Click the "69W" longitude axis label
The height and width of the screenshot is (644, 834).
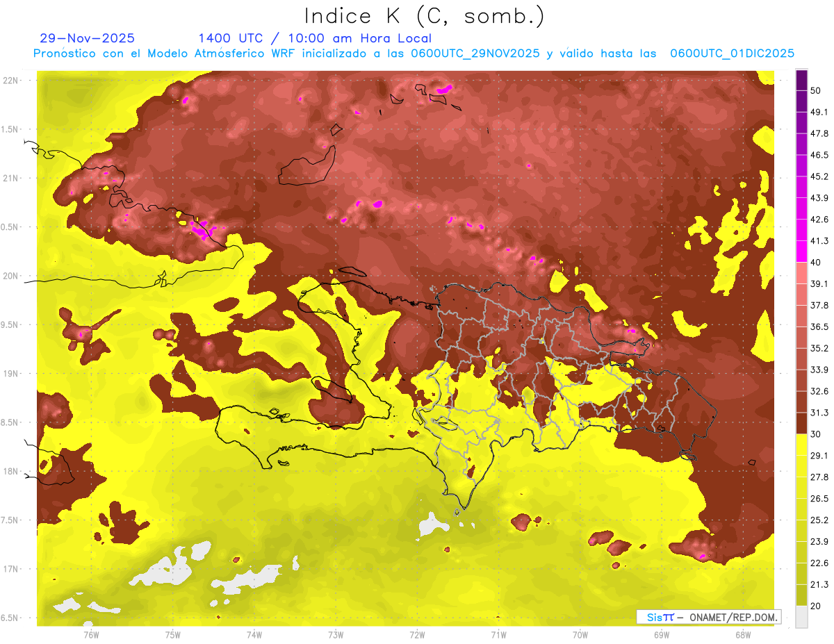(662, 634)
